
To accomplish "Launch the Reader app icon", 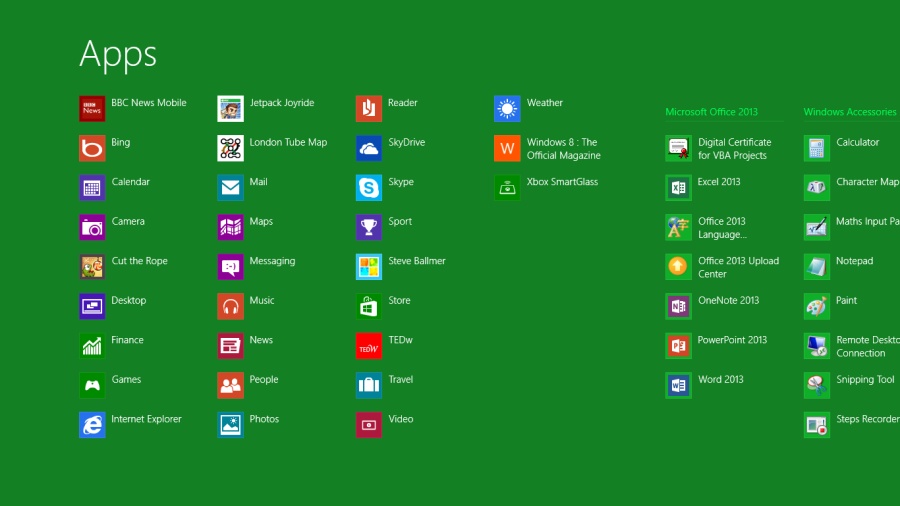I will click(368, 108).
